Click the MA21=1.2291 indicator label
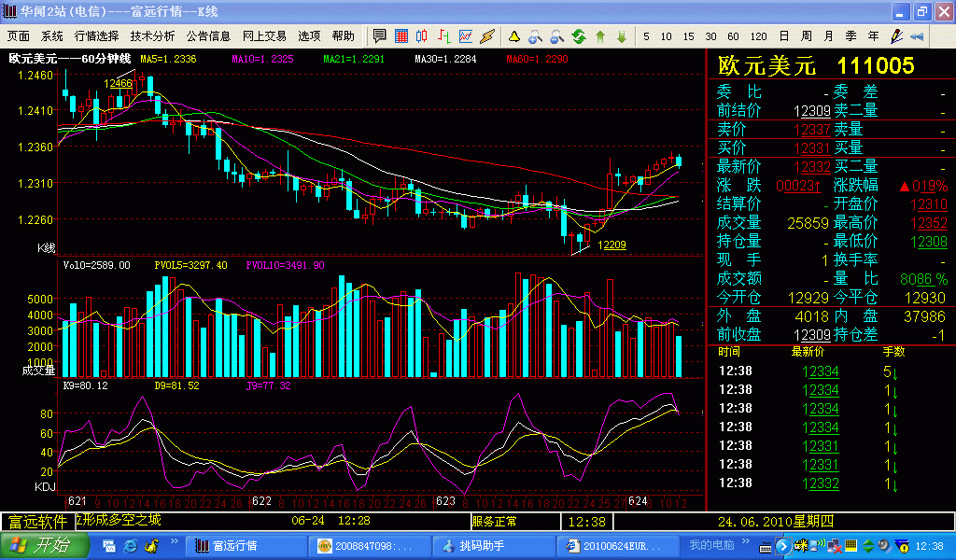This screenshot has width=956, height=560. 354,59
